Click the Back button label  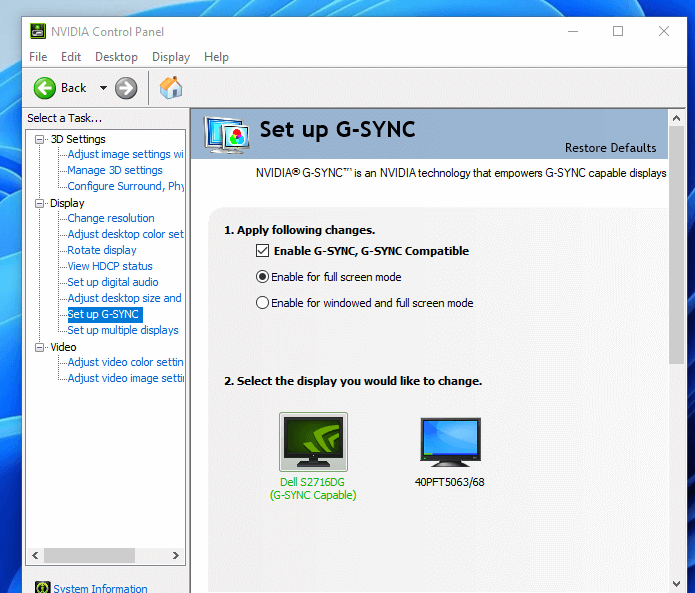pos(74,88)
